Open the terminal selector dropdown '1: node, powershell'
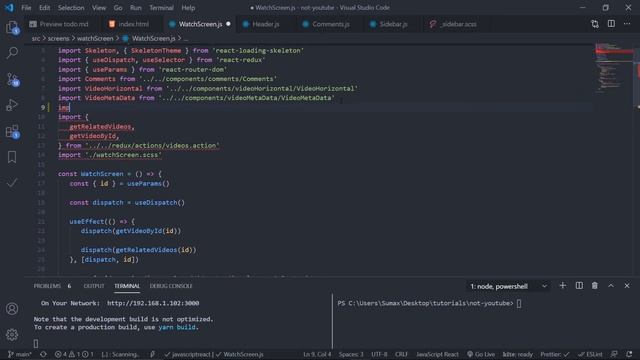Viewport: 640px width, 360px height. pos(508,286)
